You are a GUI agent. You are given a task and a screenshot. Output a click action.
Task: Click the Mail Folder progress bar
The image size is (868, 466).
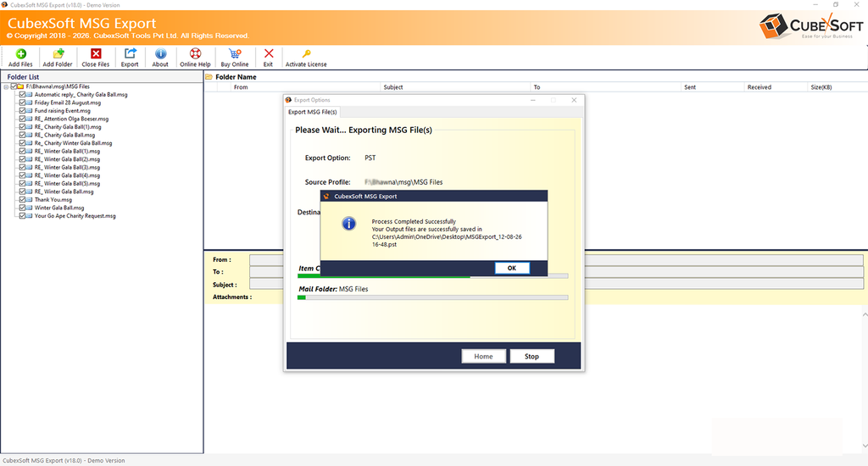[x=433, y=297]
